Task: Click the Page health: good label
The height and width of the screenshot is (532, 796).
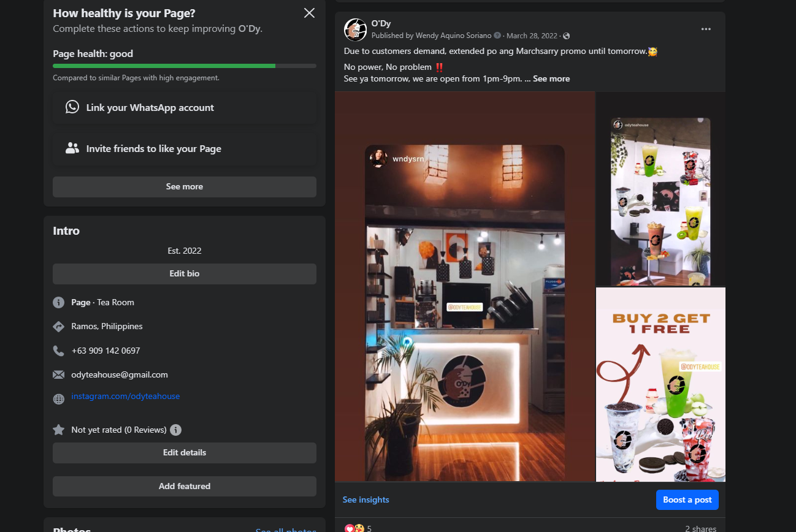Action: point(93,53)
